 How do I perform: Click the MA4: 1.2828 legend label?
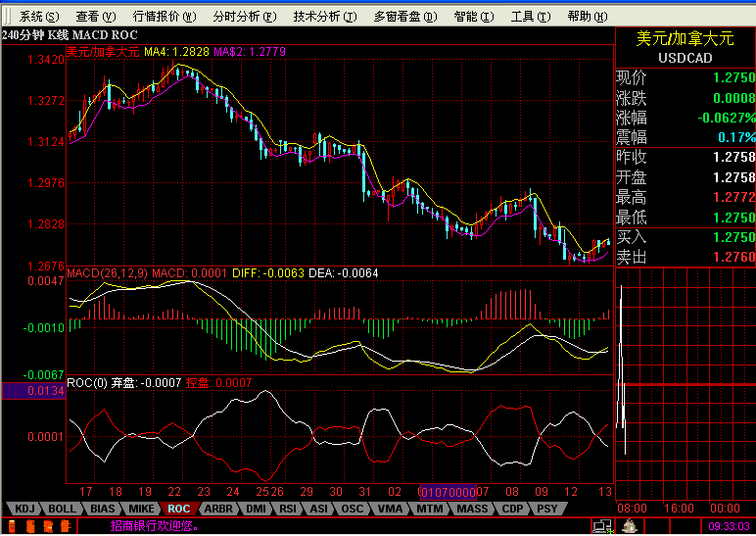pos(176,52)
